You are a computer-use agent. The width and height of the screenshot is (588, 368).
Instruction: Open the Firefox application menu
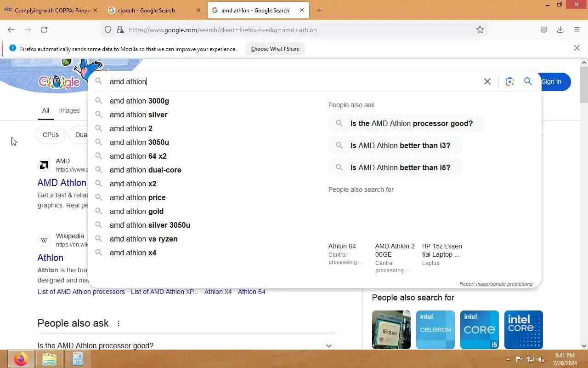pyautogui.click(x=577, y=30)
